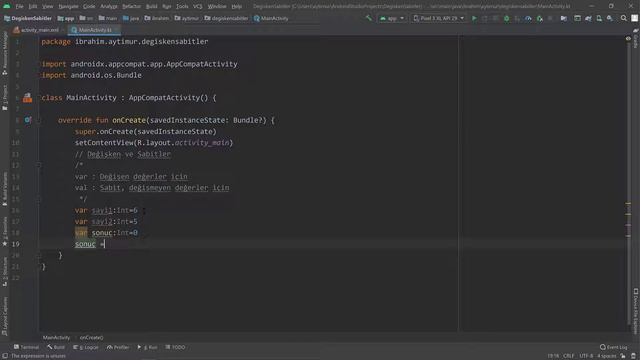Image resolution: width=640 pixels, height=360 pixels.
Task: Open the Tools menu
Action: coord(182,7)
